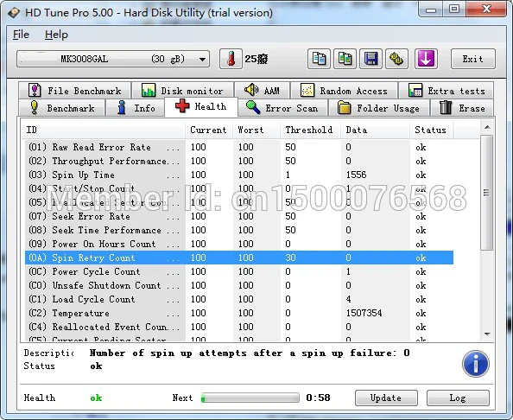Select the Load Cycle Count row
The width and height of the screenshot is (513, 420).
point(239,299)
